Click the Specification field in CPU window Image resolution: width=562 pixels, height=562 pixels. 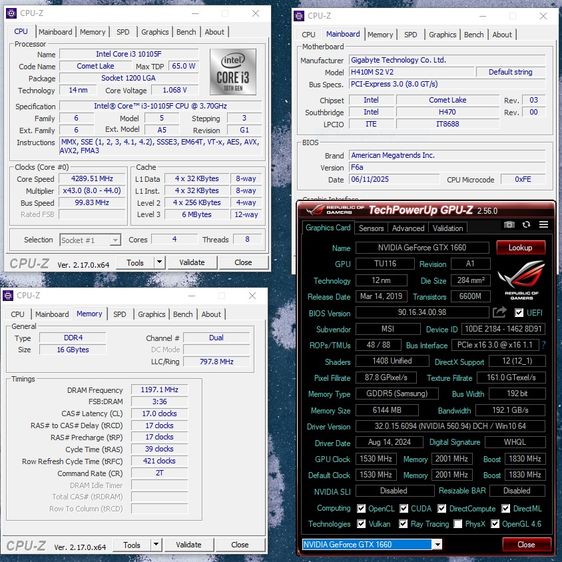click(160, 106)
